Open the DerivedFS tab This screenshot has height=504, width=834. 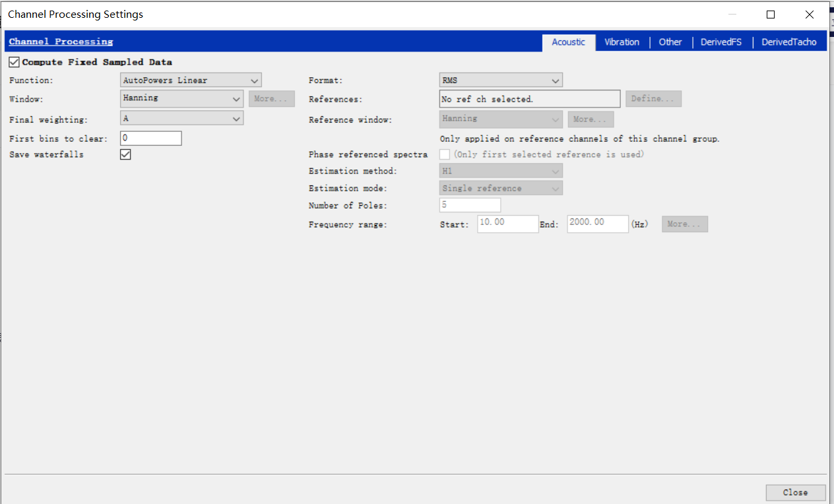tap(721, 42)
